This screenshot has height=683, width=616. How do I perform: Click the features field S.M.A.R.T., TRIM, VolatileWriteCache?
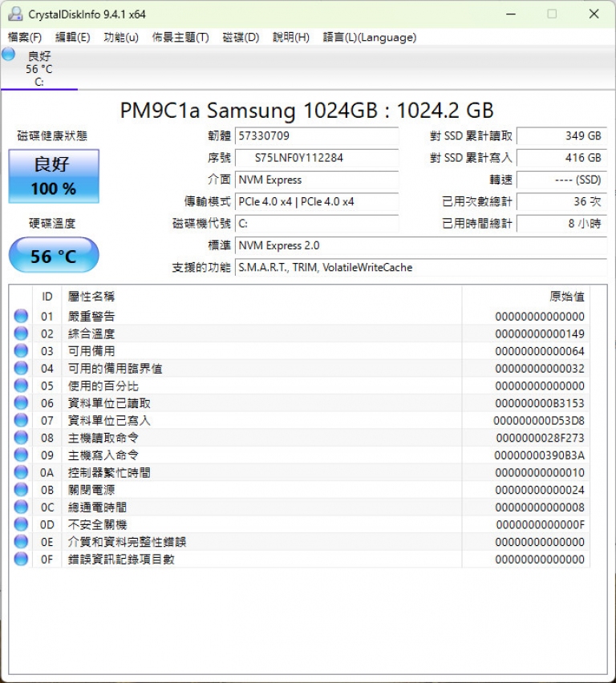click(x=421, y=268)
